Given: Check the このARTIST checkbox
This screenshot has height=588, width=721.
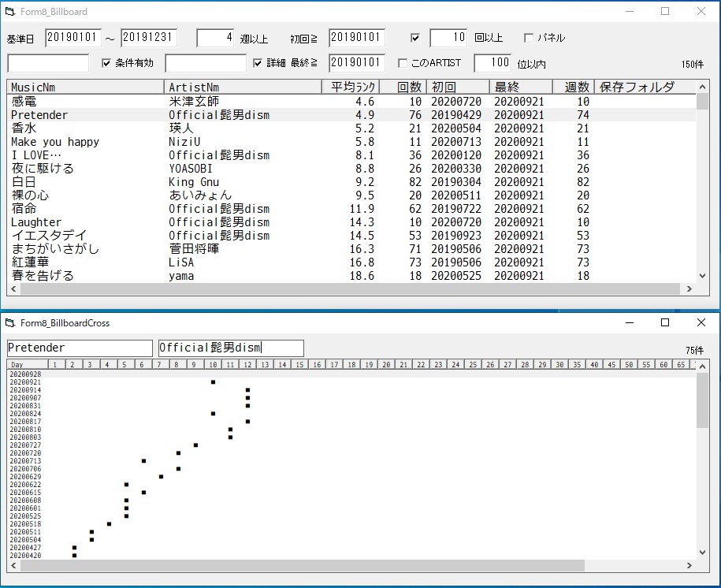Looking at the screenshot, I should (x=403, y=63).
